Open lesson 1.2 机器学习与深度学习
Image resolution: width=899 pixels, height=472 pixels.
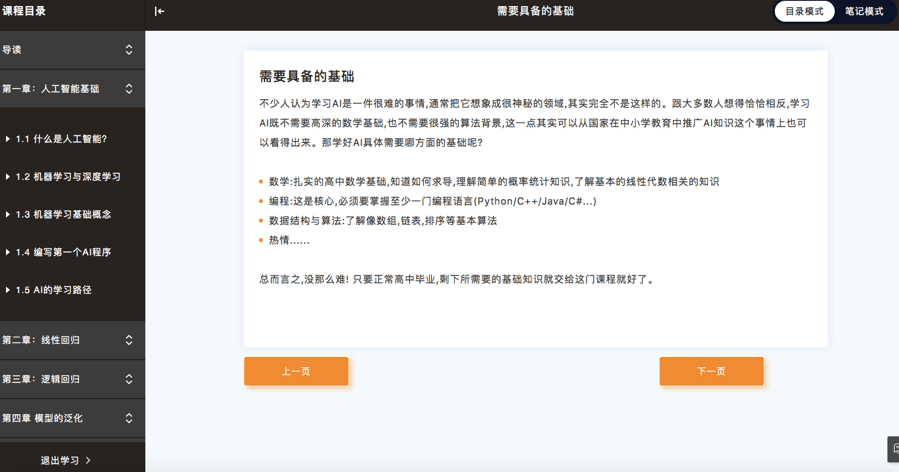click(68, 177)
